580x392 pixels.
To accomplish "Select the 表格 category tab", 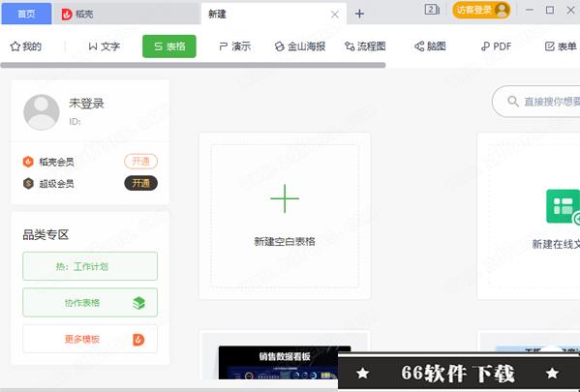I will pyautogui.click(x=169, y=46).
